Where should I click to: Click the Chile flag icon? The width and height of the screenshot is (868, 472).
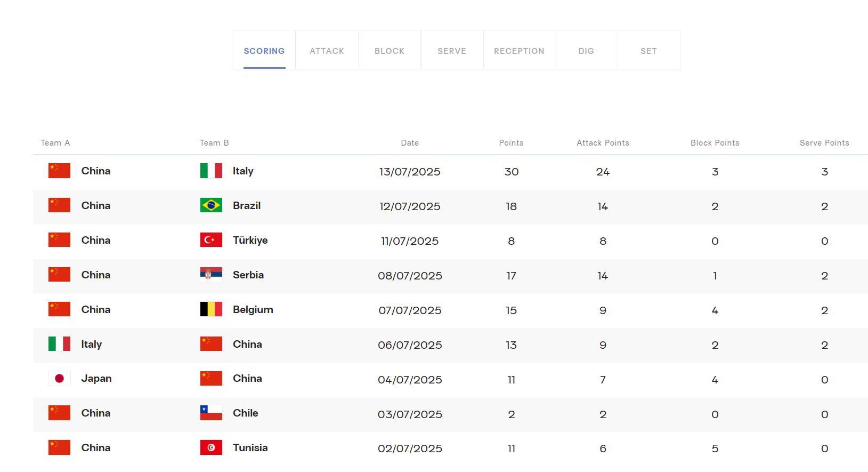click(x=211, y=413)
